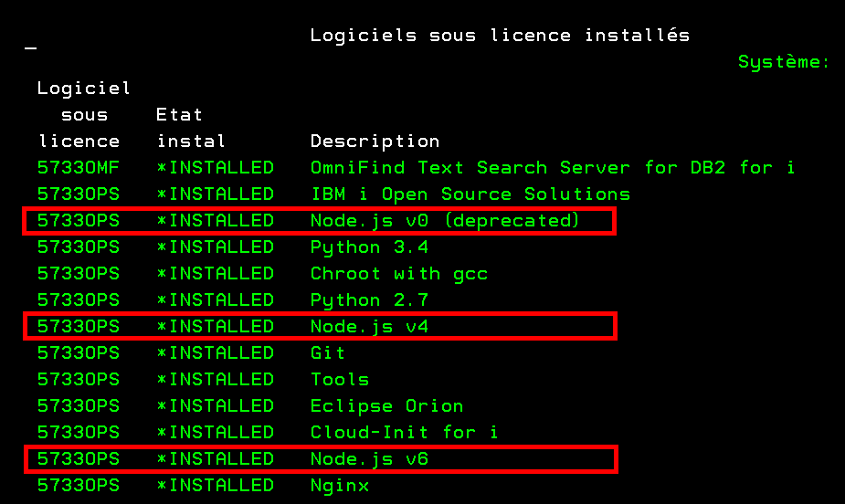This screenshot has height=504, width=845.
Task: Click the 5733OMF product code
Action: click(79, 168)
